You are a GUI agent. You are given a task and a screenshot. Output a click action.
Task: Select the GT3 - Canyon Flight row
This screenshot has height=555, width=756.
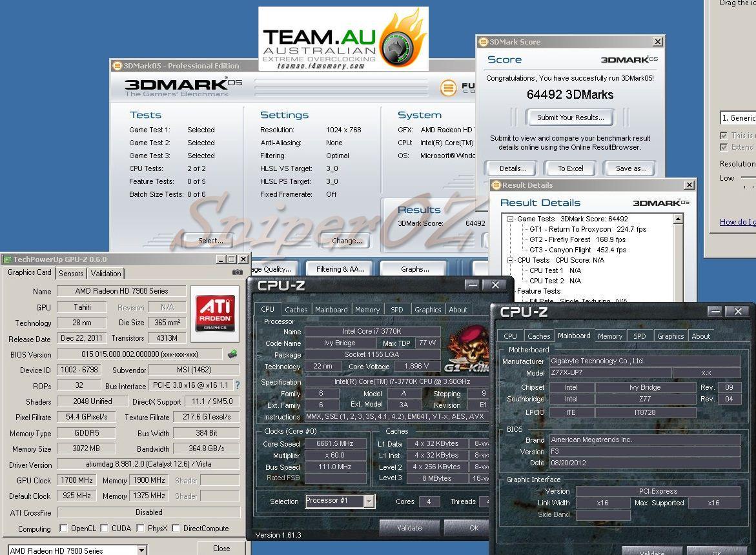(578, 250)
